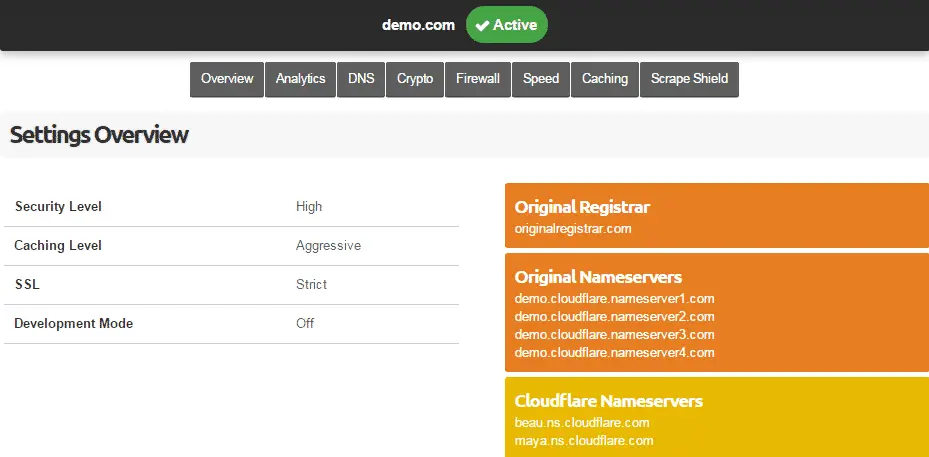Click the green Active status badge
The image size is (929, 457).
507,25
